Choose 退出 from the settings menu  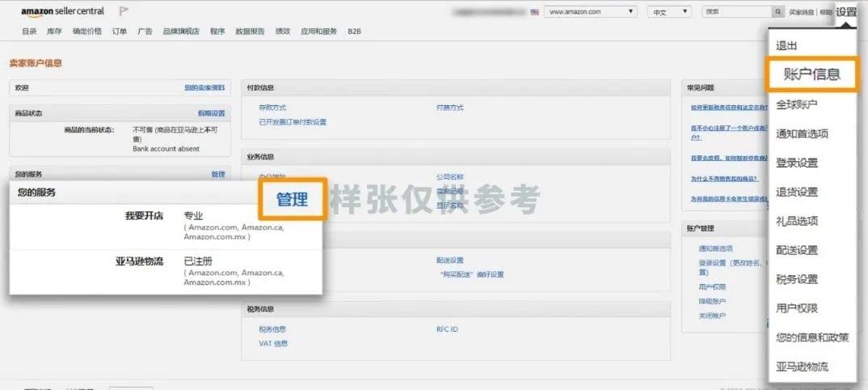coord(786,46)
